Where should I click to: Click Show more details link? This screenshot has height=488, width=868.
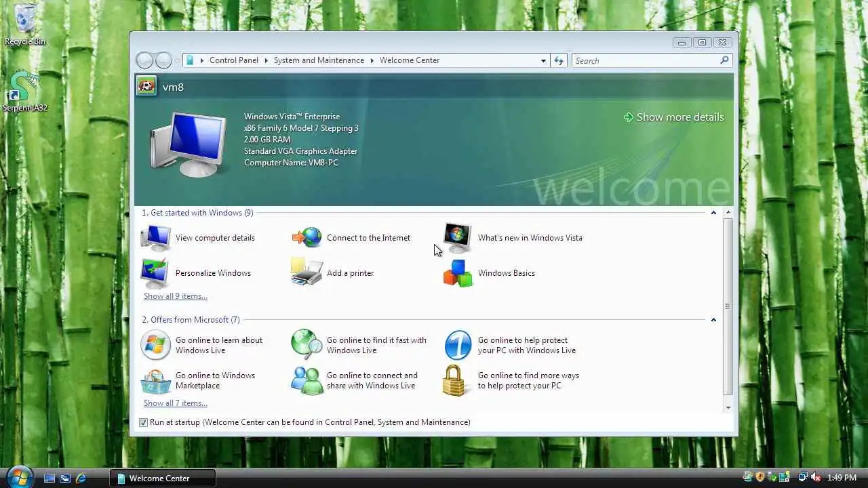point(674,117)
